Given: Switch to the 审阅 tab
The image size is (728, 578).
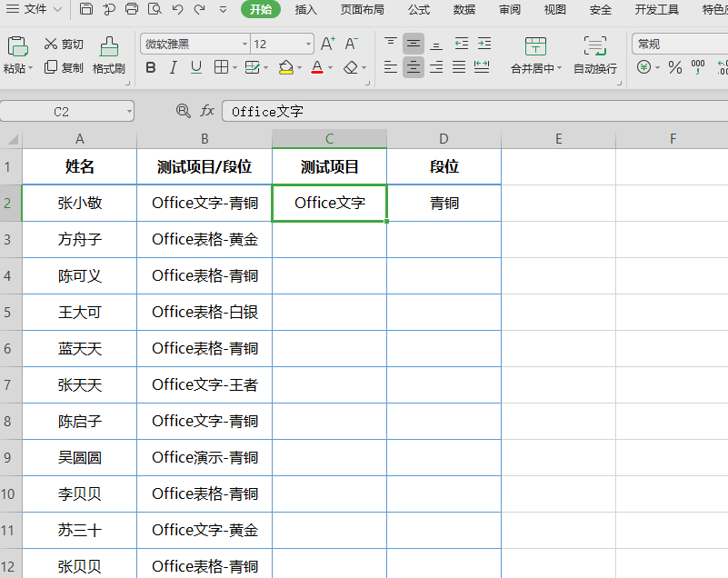Looking at the screenshot, I should click(x=510, y=9).
